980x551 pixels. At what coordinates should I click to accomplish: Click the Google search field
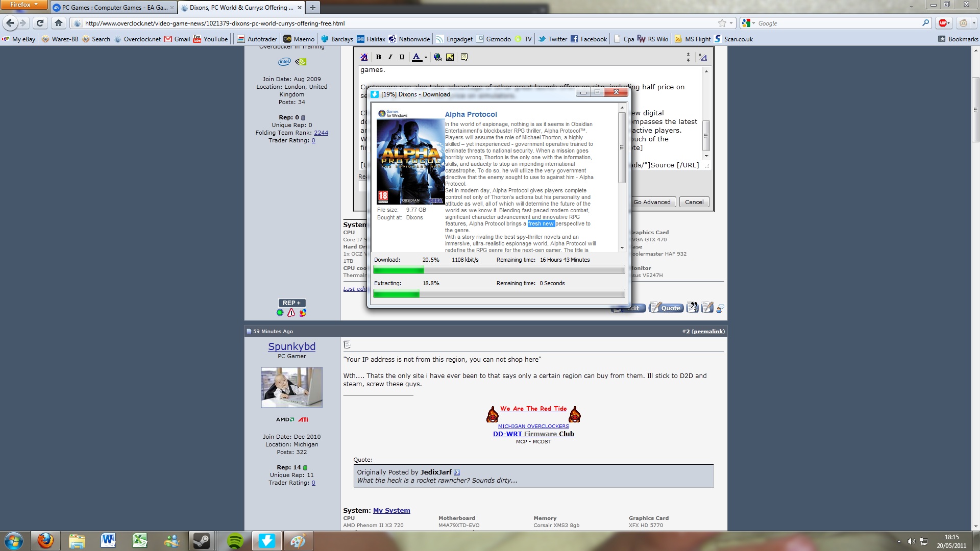[x=839, y=23]
